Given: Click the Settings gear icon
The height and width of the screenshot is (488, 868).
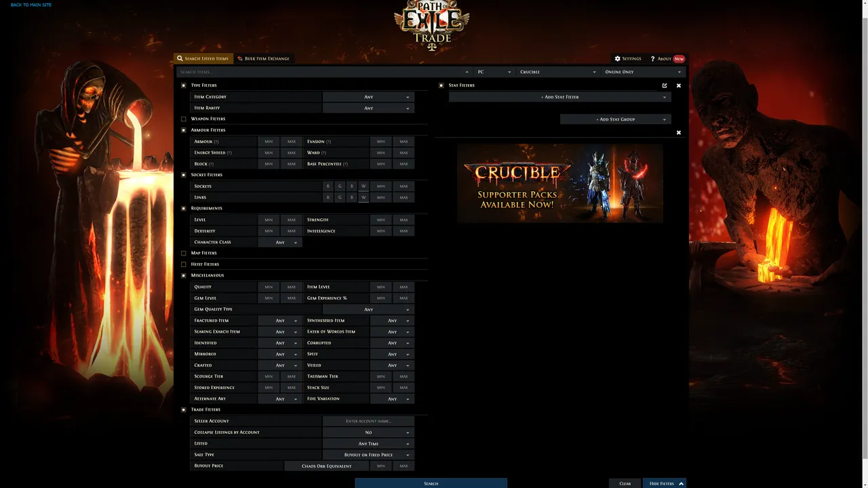Looking at the screenshot, I should [x=618, y=58].
